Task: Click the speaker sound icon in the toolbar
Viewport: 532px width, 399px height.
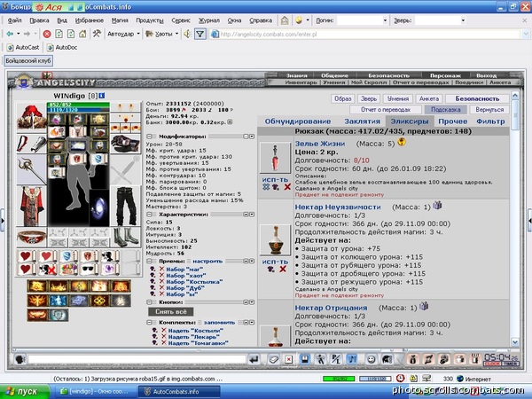Action: tap(187, 34)
